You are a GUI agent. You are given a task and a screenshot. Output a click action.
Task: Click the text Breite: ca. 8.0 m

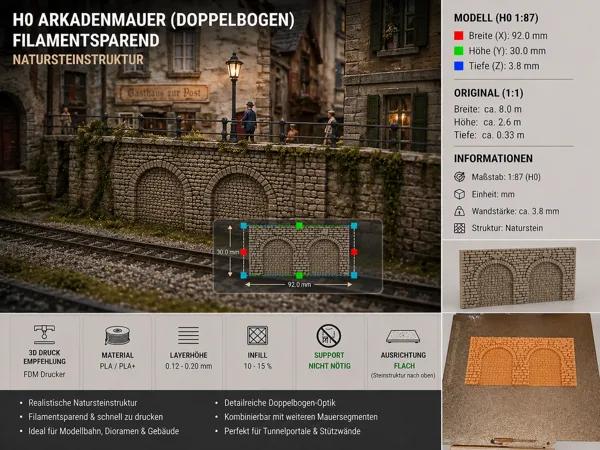click(488, 109)
